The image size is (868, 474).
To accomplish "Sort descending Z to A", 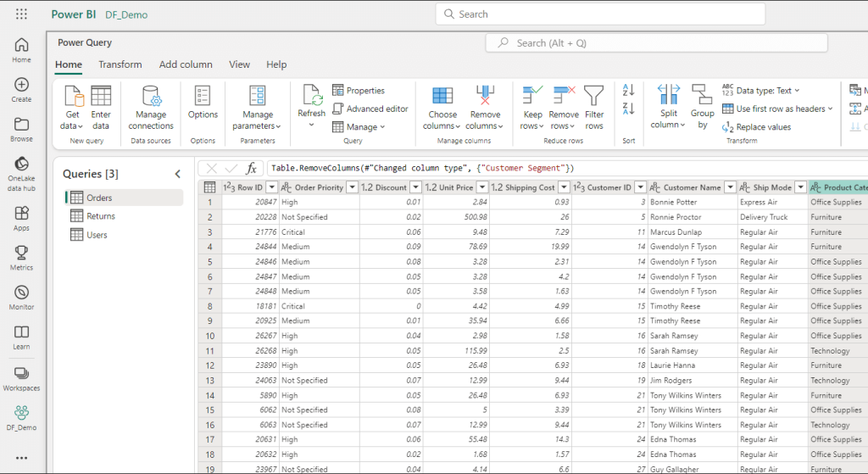I will coord(628,109).
